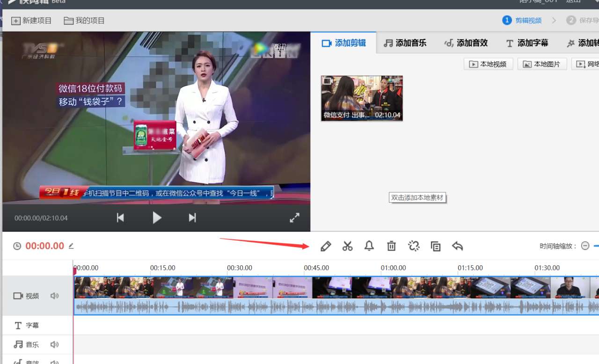Image resolution: width=599 pixels, height=364 pixels.
Task: Click 新建项目 button
Action: tap(31, 21)
